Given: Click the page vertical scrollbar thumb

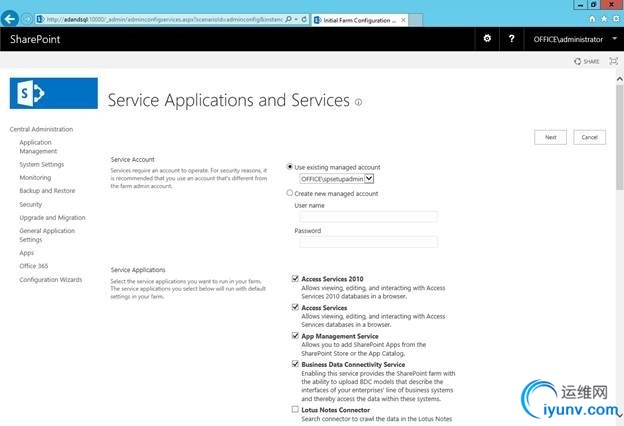Looking at the screenshot, I should tap(620, 137).
